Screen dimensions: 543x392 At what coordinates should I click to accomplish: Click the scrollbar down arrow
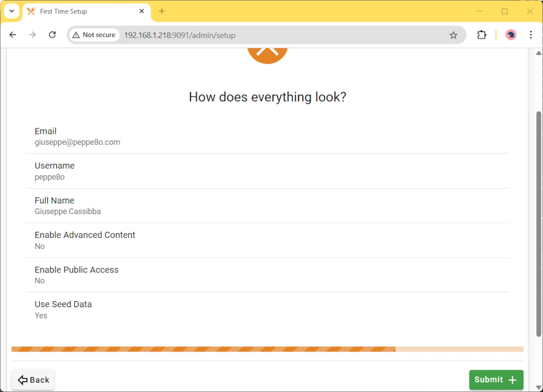pos(539,388)
